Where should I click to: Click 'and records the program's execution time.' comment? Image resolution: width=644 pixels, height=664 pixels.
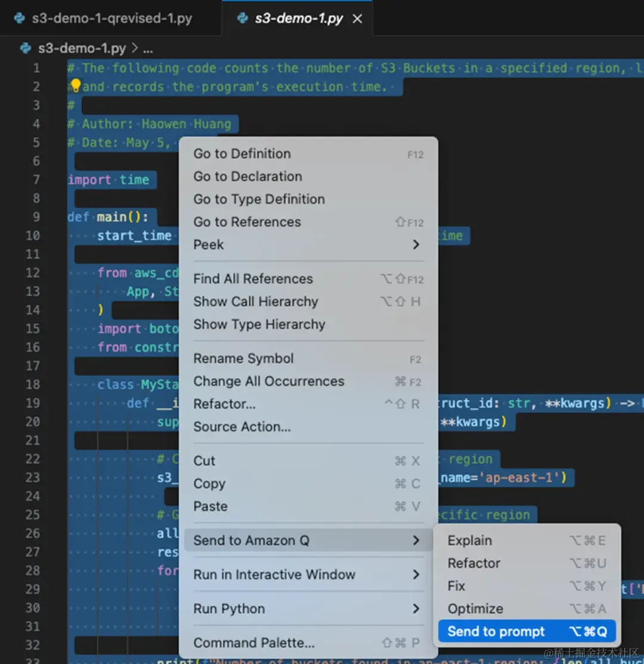(x=234, y=87)
